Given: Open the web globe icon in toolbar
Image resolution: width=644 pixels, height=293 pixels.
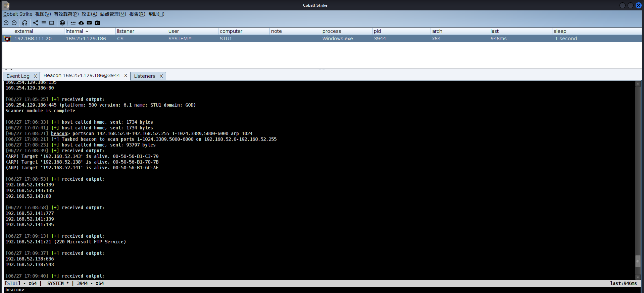Looking at the screenshot, I should (62, 23).
